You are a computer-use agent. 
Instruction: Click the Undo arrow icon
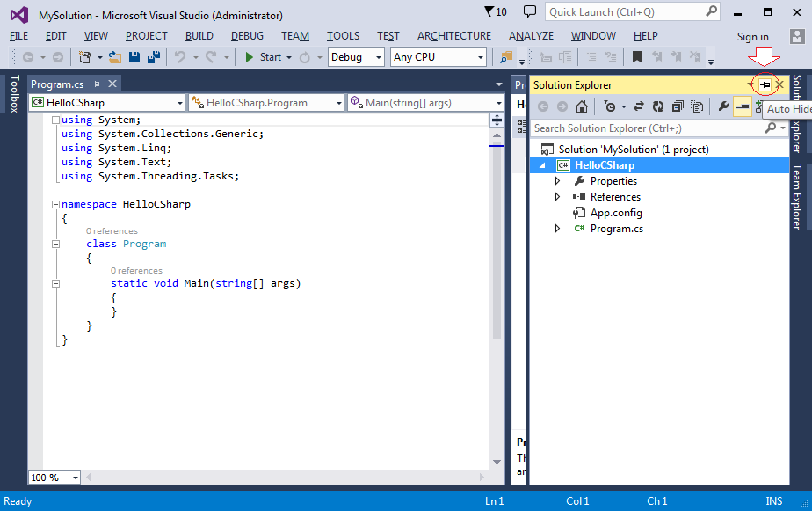pyautogui.click(x=180, y=57)
